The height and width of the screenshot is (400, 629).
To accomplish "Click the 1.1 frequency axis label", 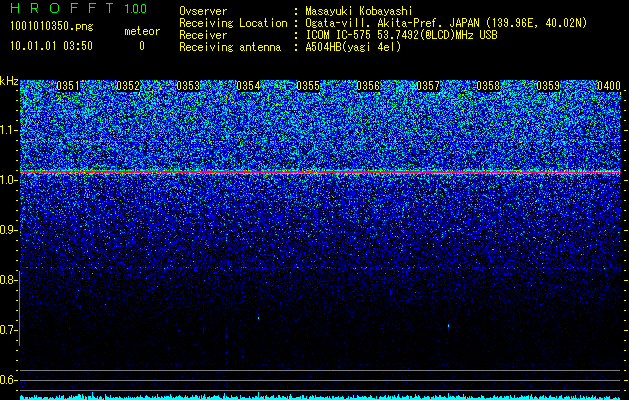I will 8,131.
